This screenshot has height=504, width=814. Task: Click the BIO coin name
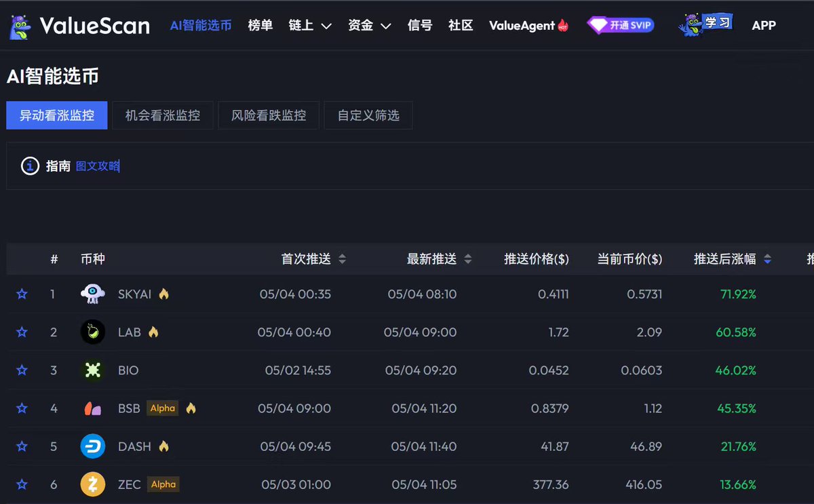coord(128,370)
